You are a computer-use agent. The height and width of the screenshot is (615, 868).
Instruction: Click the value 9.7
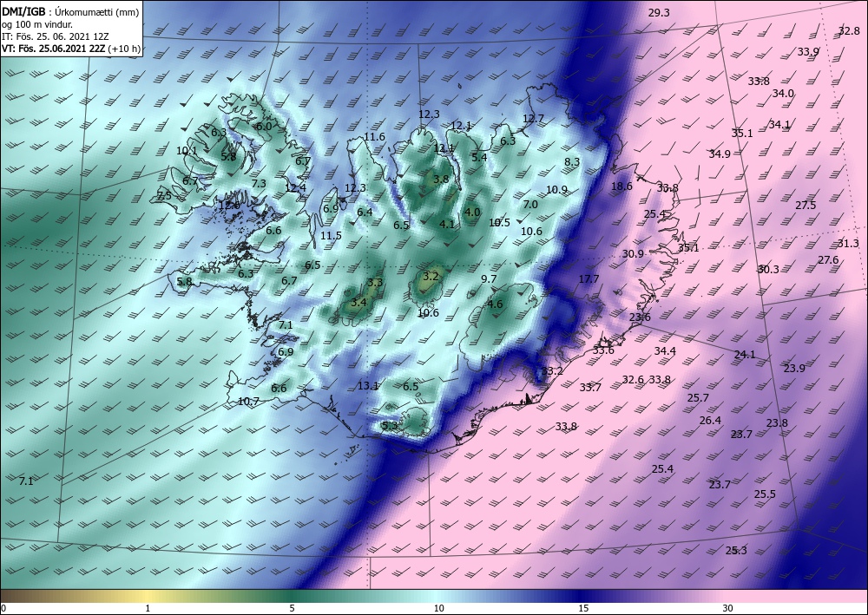pyautogui.click(x=489, y=279)
